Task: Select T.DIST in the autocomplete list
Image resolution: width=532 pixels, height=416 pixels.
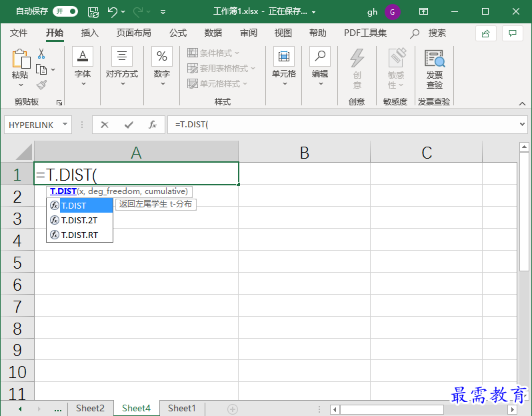Action: (x=80, y=205)
